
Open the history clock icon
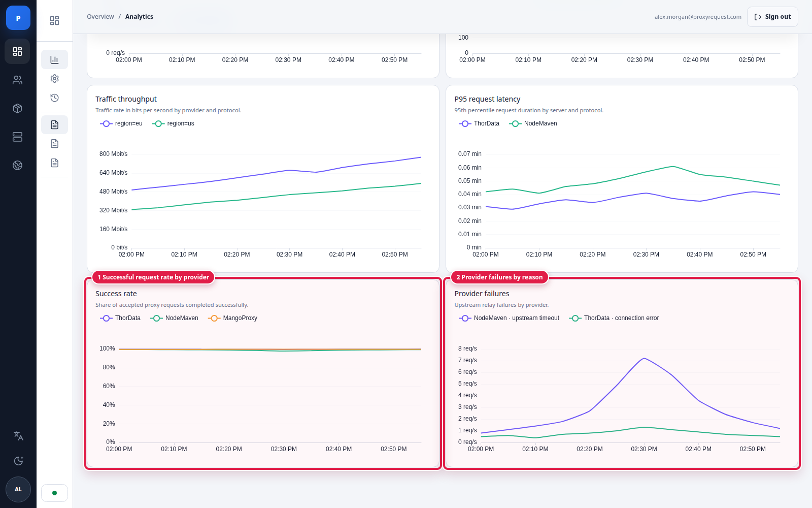pos(54,98)
